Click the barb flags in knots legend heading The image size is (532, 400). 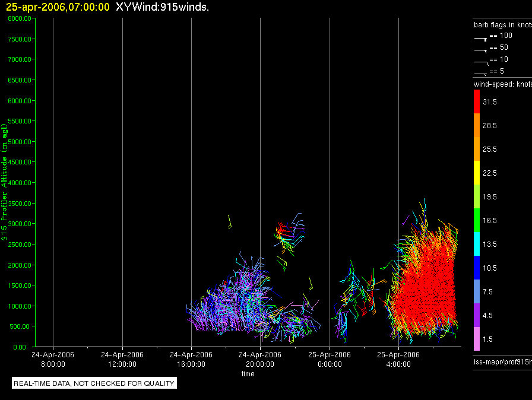pos(503,25)
